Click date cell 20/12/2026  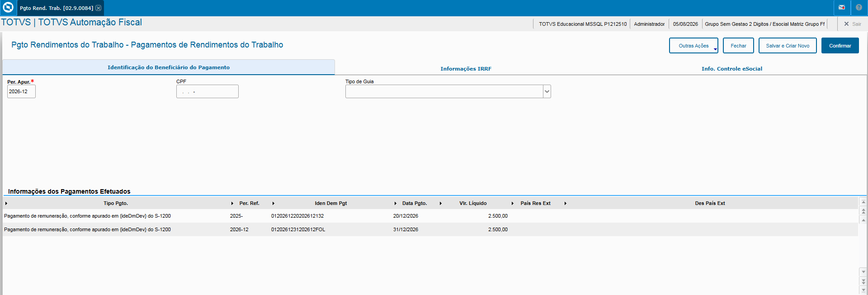pyautogui.click(x=406, y=216)
